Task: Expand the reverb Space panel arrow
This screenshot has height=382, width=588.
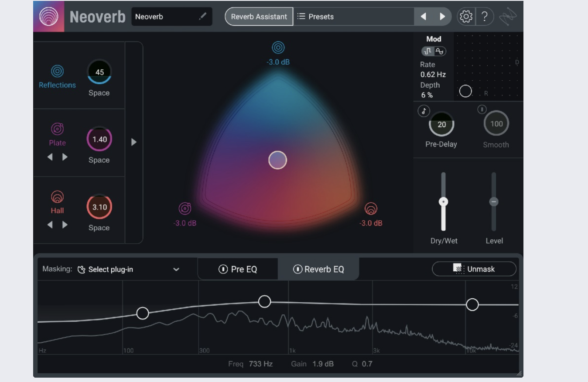Action: pyautogui.click(x=134, y=142)
